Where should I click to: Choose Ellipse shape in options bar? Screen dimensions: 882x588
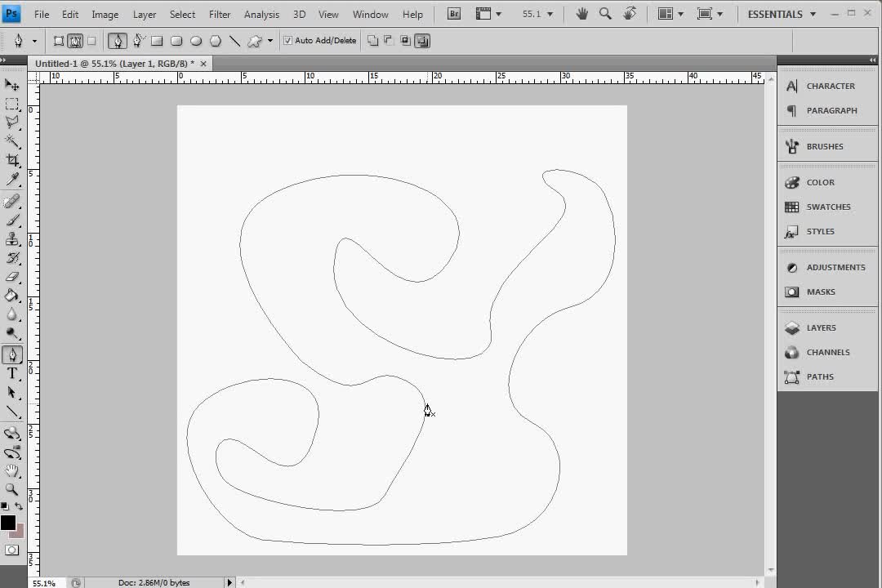coord(196,41)
